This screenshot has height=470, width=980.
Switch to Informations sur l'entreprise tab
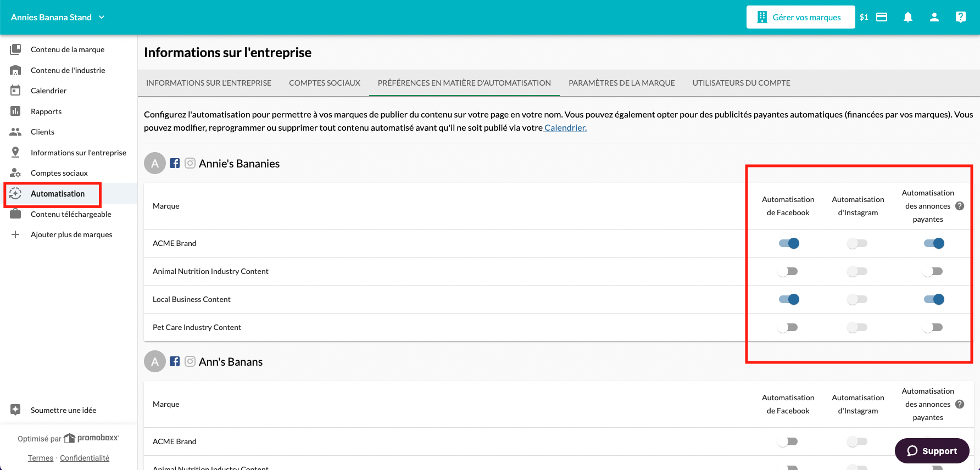pyautogui.click(x=209, y=83)
